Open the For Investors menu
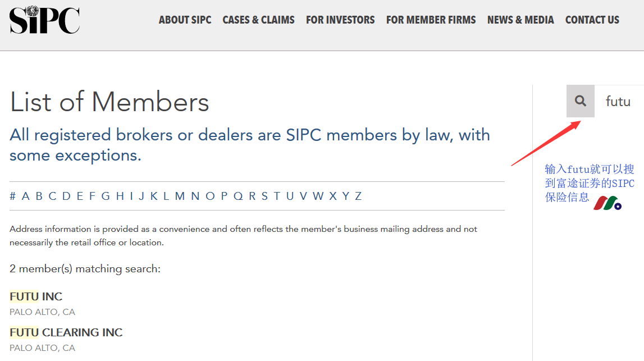The image size is (644, 361). click(340, 20)
